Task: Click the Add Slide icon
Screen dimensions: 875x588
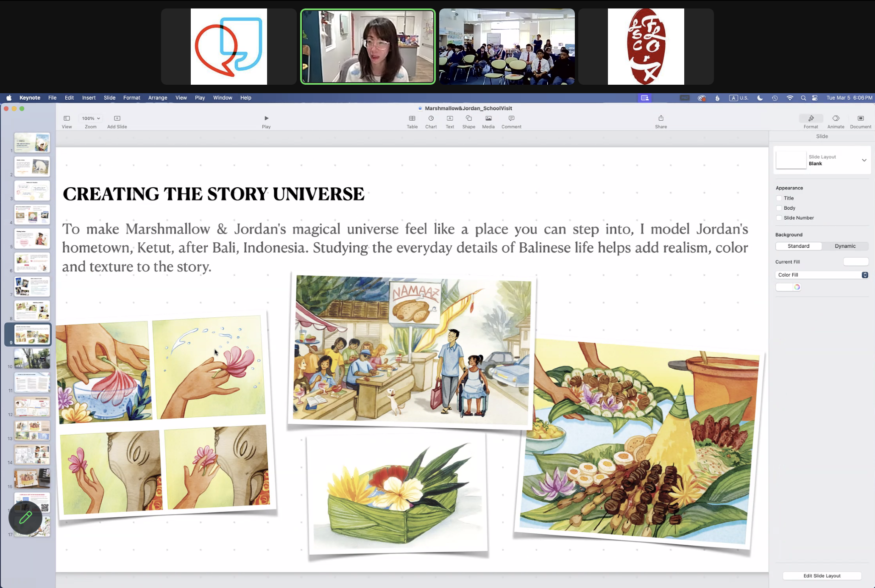Action: (117, 118)
